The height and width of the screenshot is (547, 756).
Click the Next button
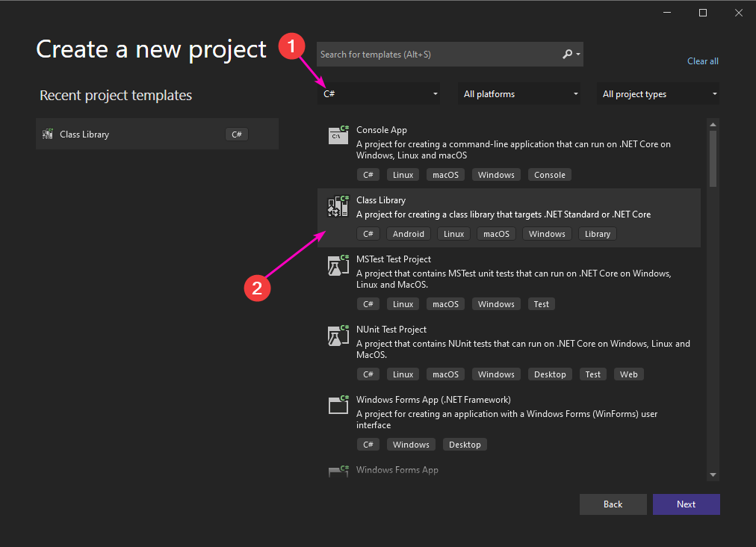coord(686,504)
